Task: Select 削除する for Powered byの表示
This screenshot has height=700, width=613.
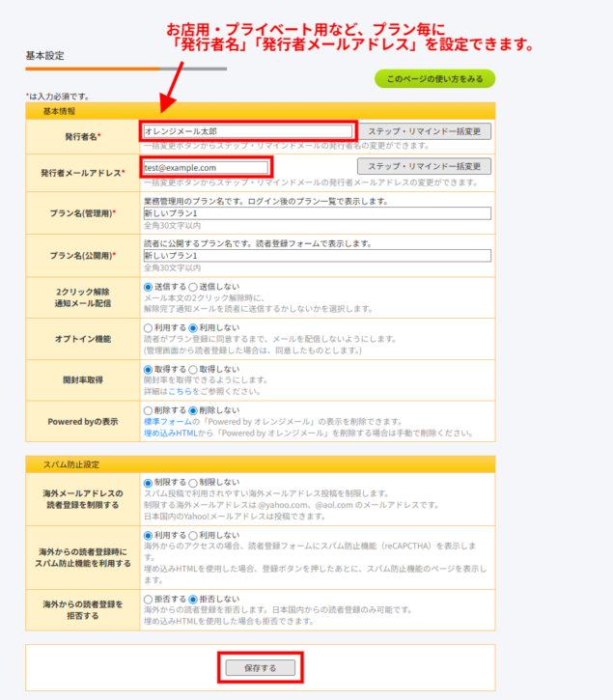Action: click(x=148, y=410)
